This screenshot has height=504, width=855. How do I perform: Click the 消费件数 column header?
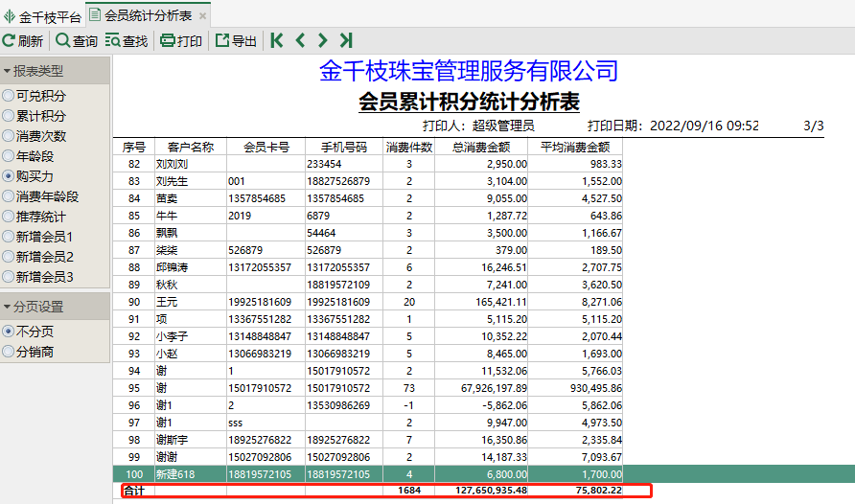(x=409, y=148)
